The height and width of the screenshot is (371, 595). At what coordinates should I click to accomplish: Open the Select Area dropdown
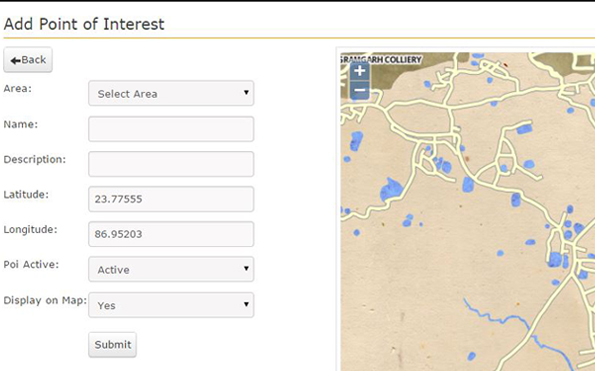point(171,93)
